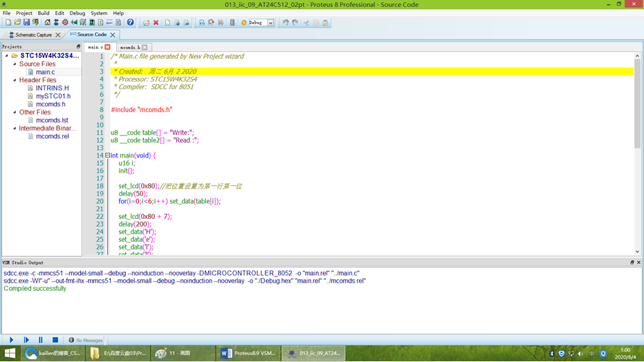
Task: Save the project with the floppy disk icon
Action: (x=26, y=23)
